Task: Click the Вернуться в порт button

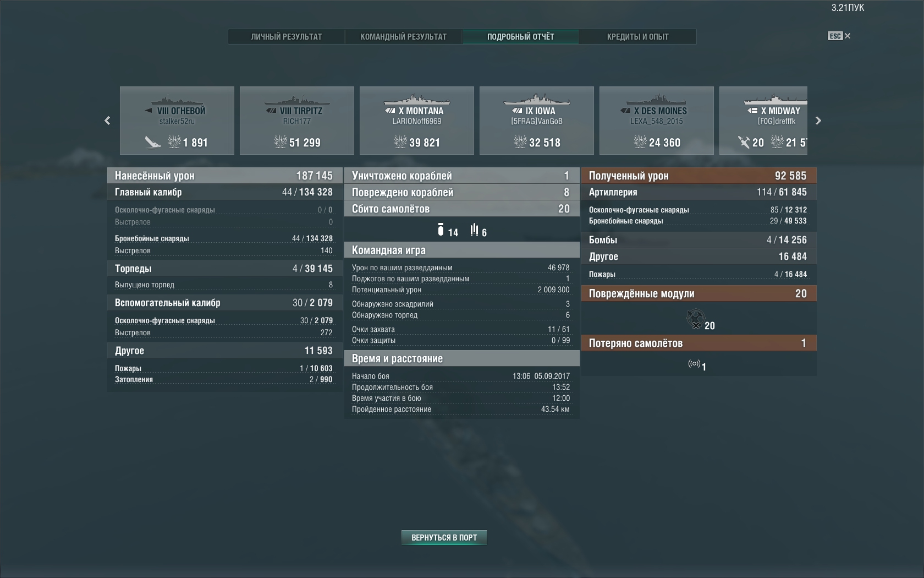Action: [x=444, y=537]
